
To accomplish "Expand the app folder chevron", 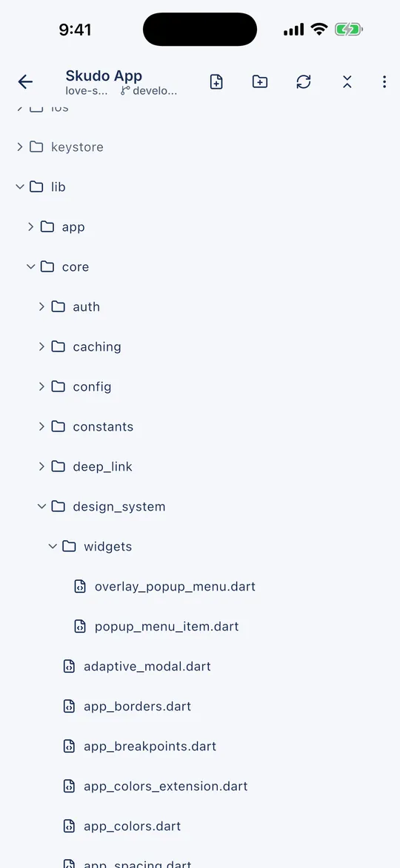I will click(x=31, y=226).
